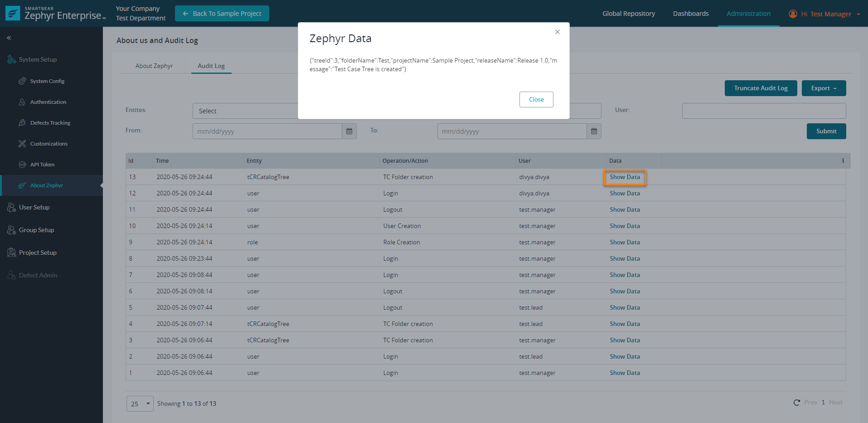Image resolution: width=868 pixels, height=423 pixels.
Task: Expand the Export dropdown button
Action: 824,88
